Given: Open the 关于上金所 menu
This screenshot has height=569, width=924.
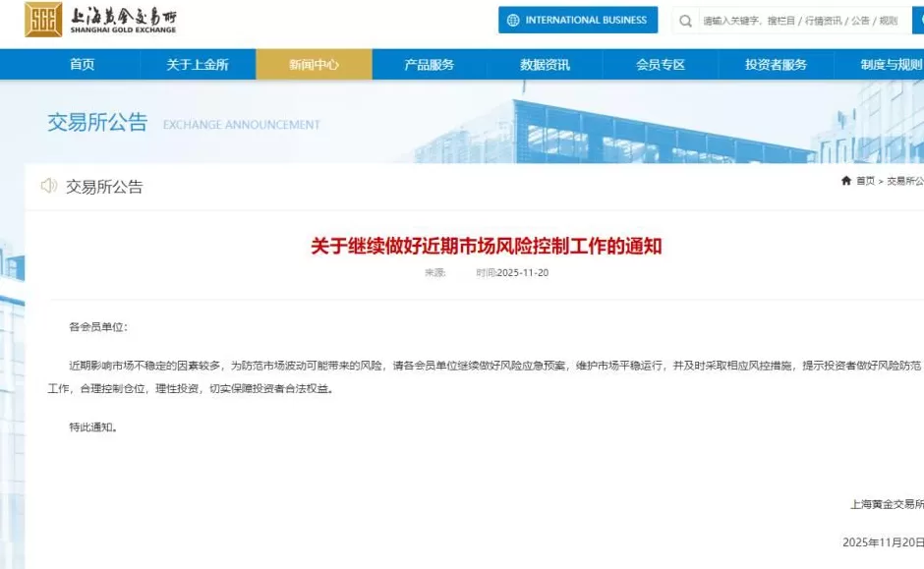Looking at the screenshot, I should pyautogui.click(x=198, y=64).
